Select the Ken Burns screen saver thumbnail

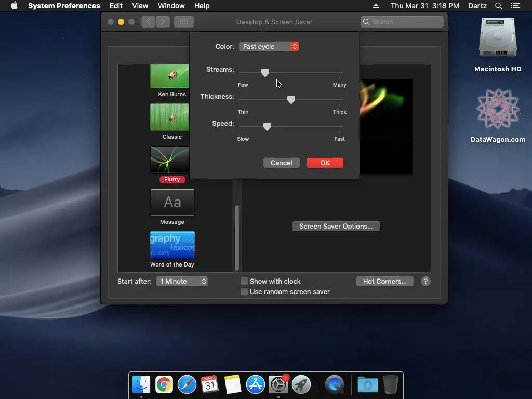(x=170, y=76)
